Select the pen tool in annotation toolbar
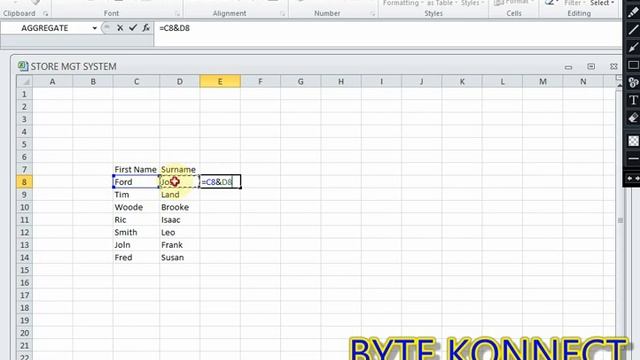Image resolution: width=640 pixels, height=360 pixels. pos(633,12)
